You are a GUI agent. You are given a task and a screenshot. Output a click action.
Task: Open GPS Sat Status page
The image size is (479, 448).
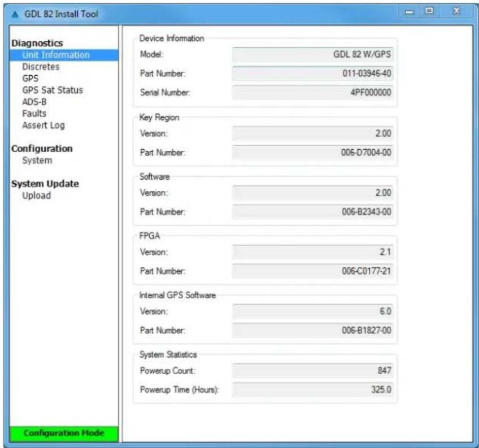(53, 90)
